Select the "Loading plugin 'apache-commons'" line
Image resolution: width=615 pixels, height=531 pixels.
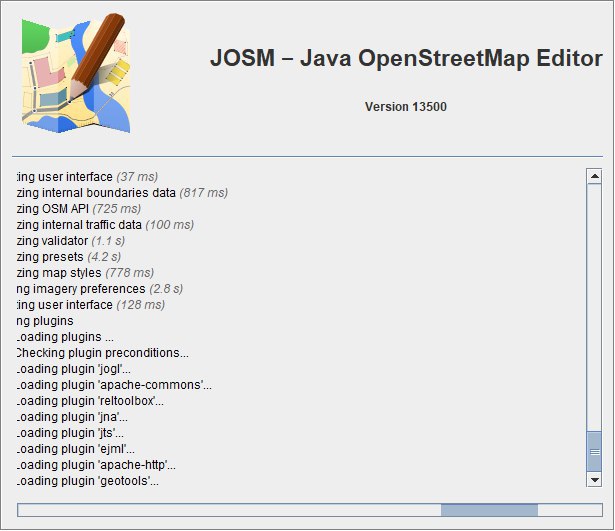coord(114,385)
